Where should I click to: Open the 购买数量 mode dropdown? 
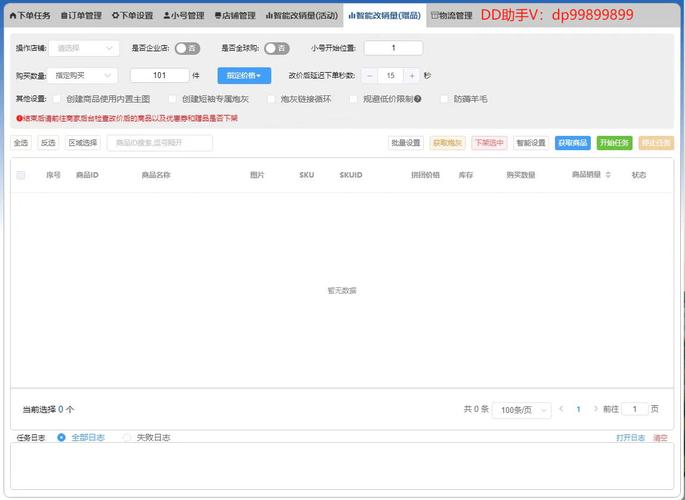click(x=82, y=76)
